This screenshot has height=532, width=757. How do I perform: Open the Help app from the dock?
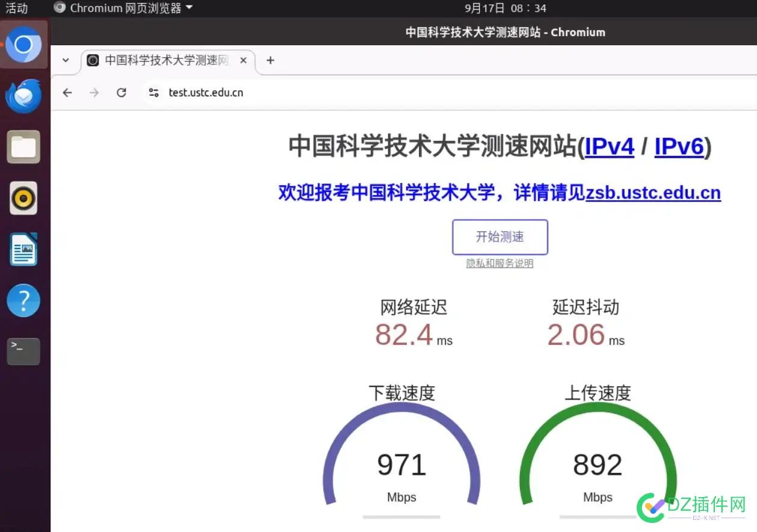[23, 300]
